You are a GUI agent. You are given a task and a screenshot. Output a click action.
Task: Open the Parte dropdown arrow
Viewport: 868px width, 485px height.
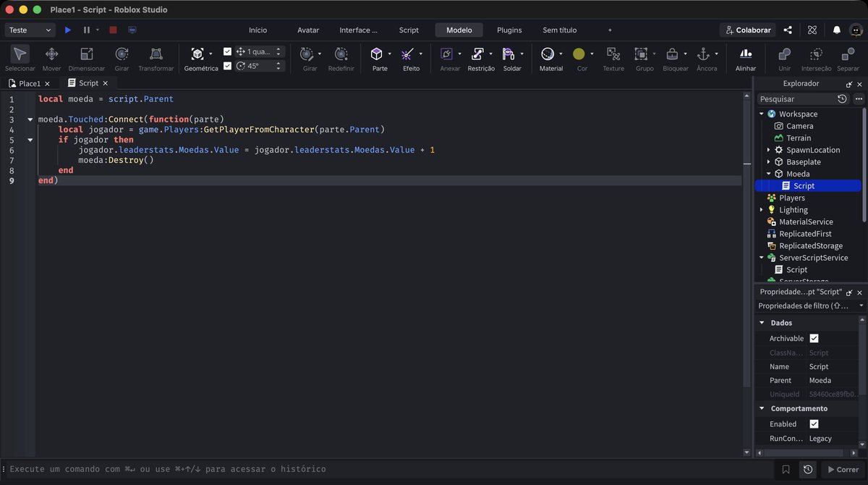tap(389, 54)
